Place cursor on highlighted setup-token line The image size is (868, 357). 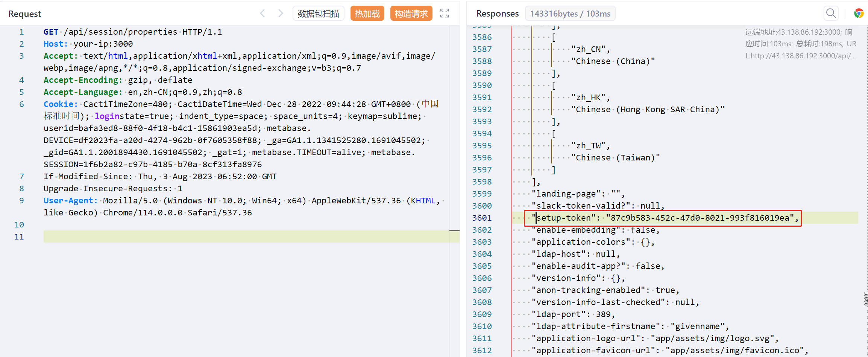click(x=662, y=218)
